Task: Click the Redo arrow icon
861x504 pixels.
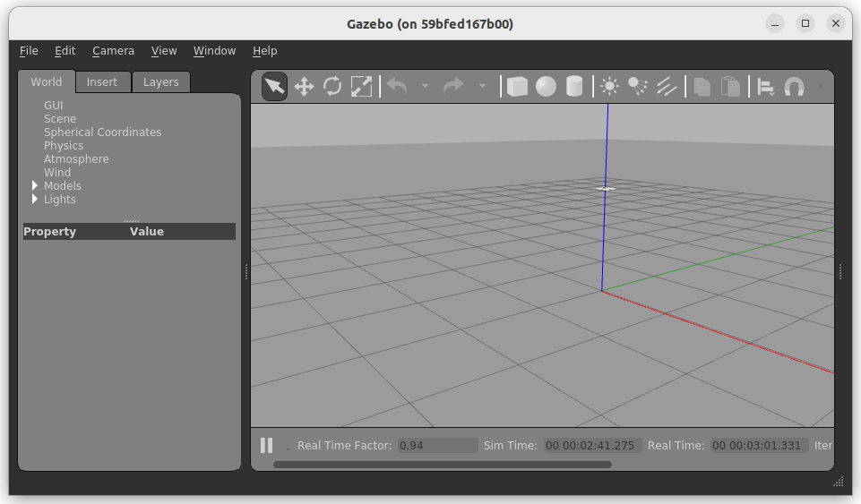Action: coord(454,87)
